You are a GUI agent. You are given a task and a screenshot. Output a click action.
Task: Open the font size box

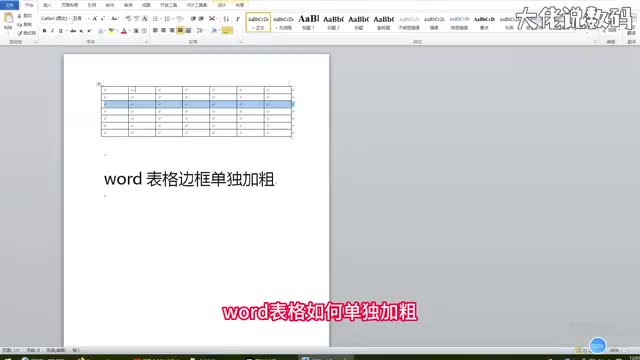coord(80,18)
